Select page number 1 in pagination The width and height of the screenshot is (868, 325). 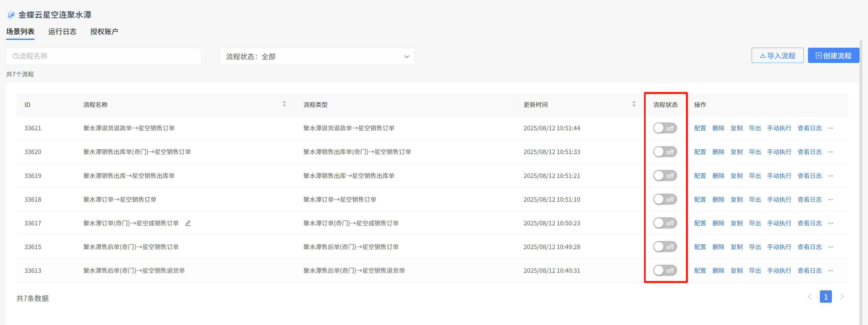coord(825,297)
